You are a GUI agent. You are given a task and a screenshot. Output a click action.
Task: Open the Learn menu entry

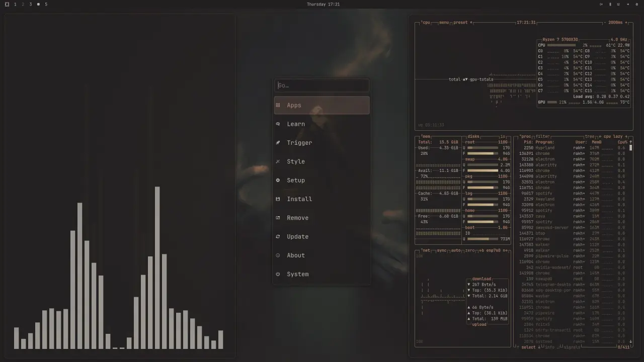(x=321, y=124)
